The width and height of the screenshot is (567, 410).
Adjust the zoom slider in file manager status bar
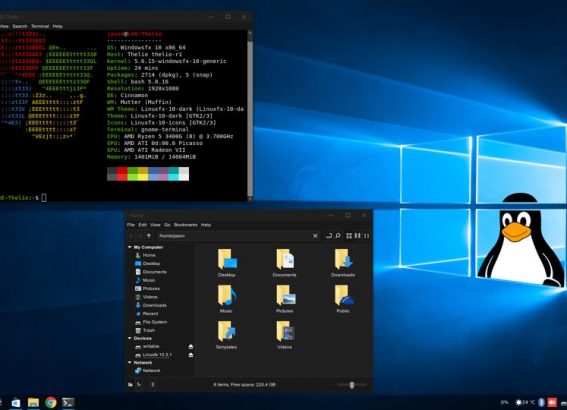(352, 385)
